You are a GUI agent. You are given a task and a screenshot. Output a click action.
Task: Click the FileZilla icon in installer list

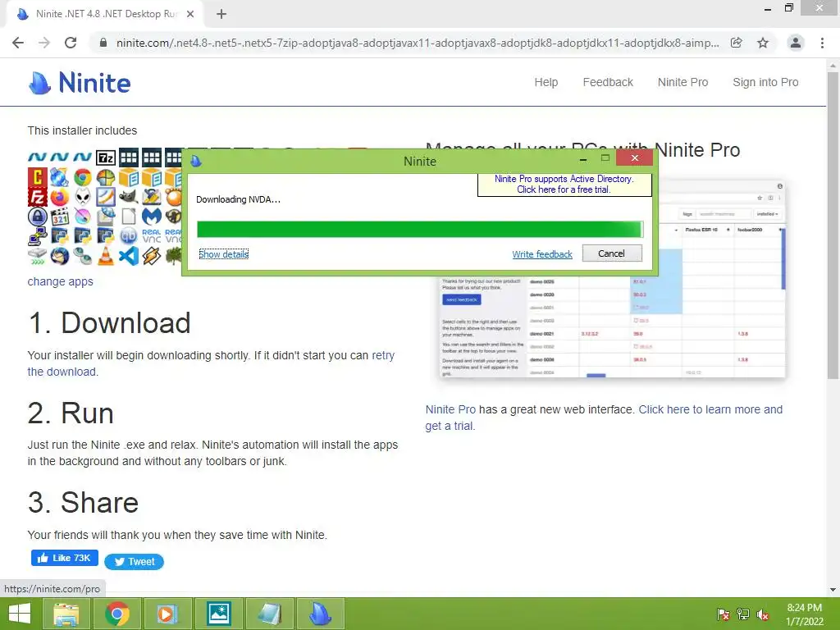(x=37, y=197)
